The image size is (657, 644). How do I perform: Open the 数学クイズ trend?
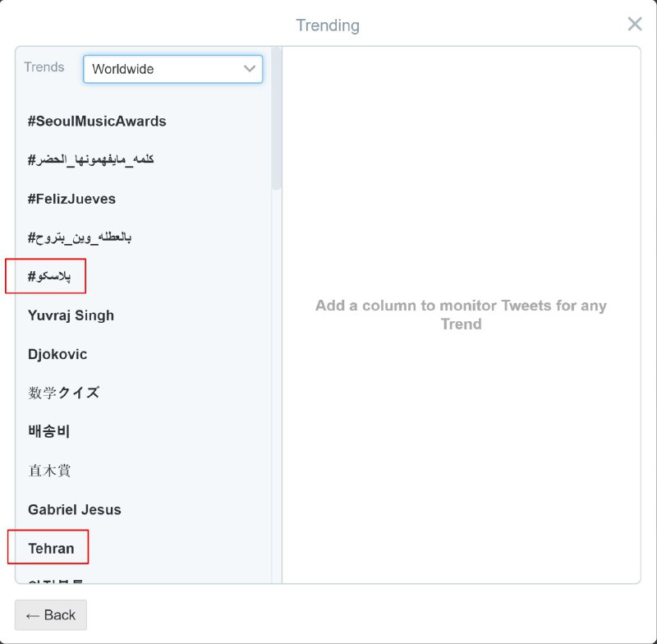pyautogui.click(x=63, y=393)
